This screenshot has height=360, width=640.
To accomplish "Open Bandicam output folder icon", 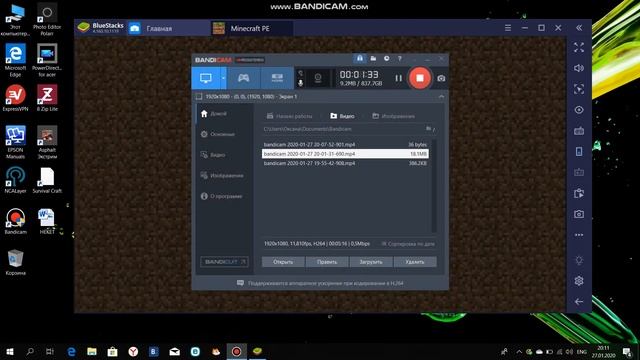I will click(x=373, y=59).
